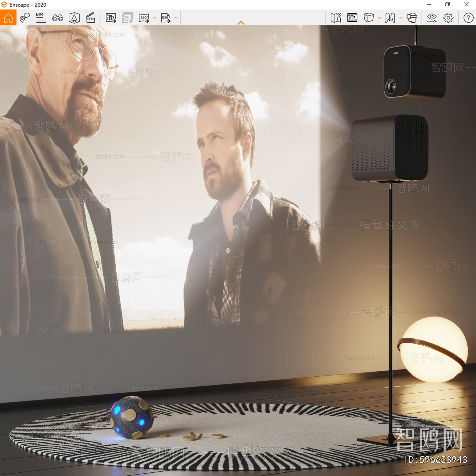The image size is (476, 476).
Task: Click the blue glowing ball on rug
Action: pyautogui.click(x=131, y=417)
